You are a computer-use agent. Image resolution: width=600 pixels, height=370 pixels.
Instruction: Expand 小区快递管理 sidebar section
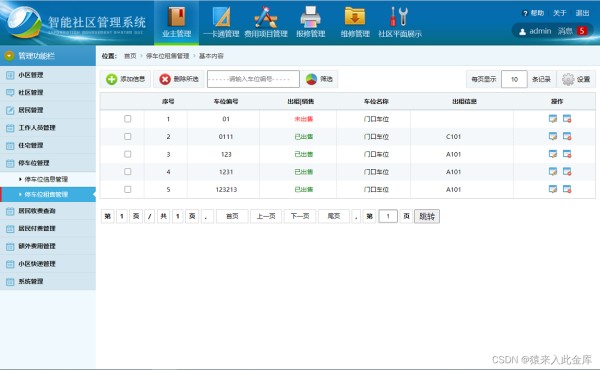click(x=48, y=264)
